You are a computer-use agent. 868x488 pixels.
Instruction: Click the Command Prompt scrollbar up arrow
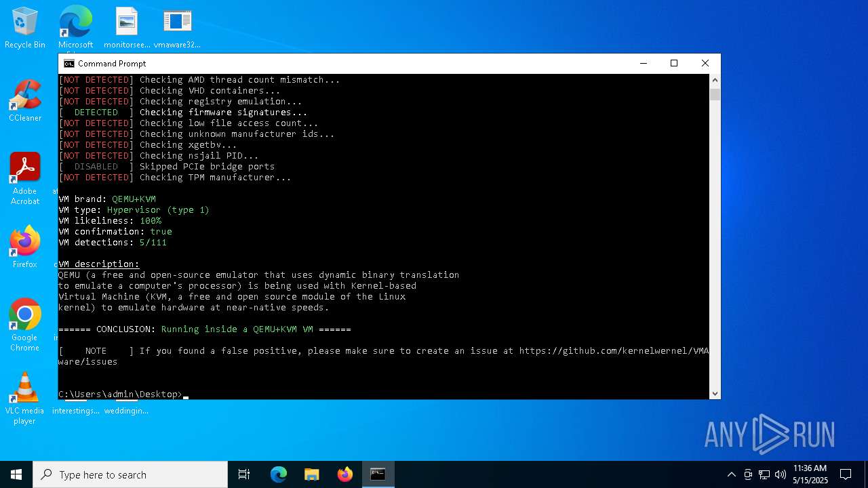point(715,80)
